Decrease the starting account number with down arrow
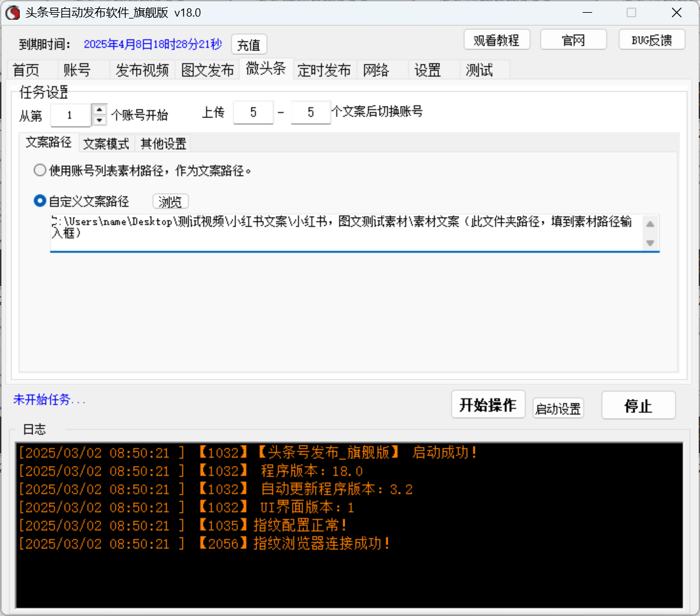 tap(99, 121)
